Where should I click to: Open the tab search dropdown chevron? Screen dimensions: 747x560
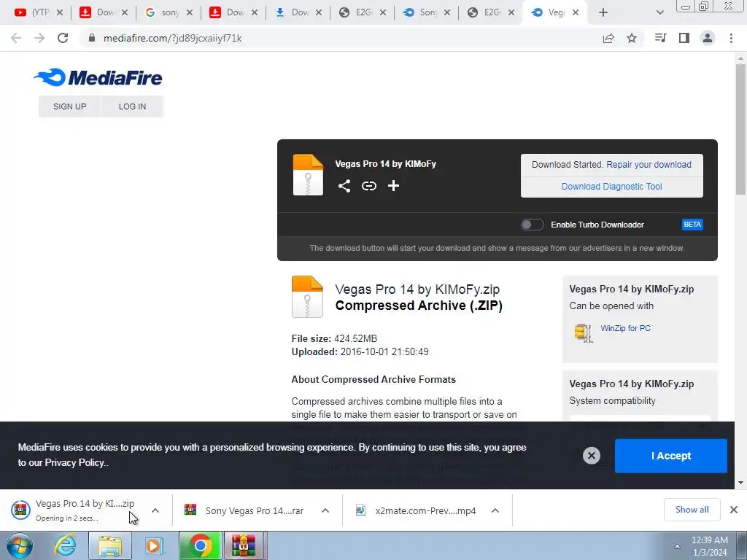[659, 12]
